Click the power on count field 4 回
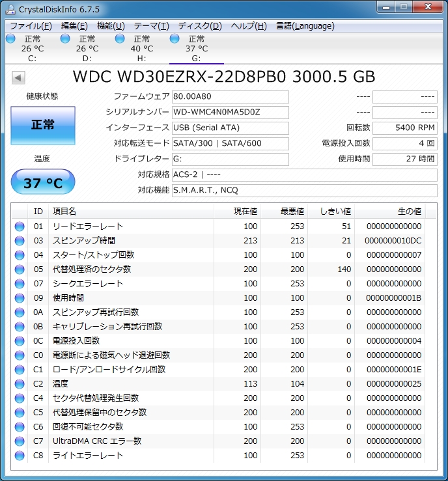The width and height of the screenshot is (448, 481). point(405,144)
